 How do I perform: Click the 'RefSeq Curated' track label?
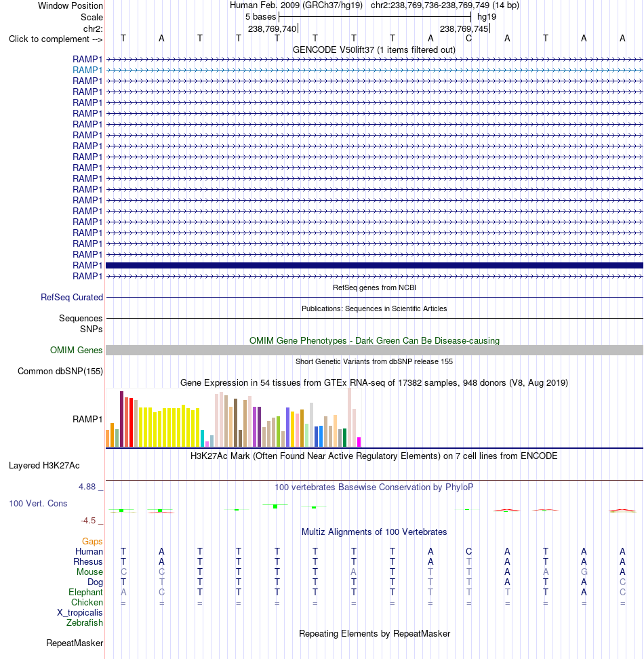(72, 297)
